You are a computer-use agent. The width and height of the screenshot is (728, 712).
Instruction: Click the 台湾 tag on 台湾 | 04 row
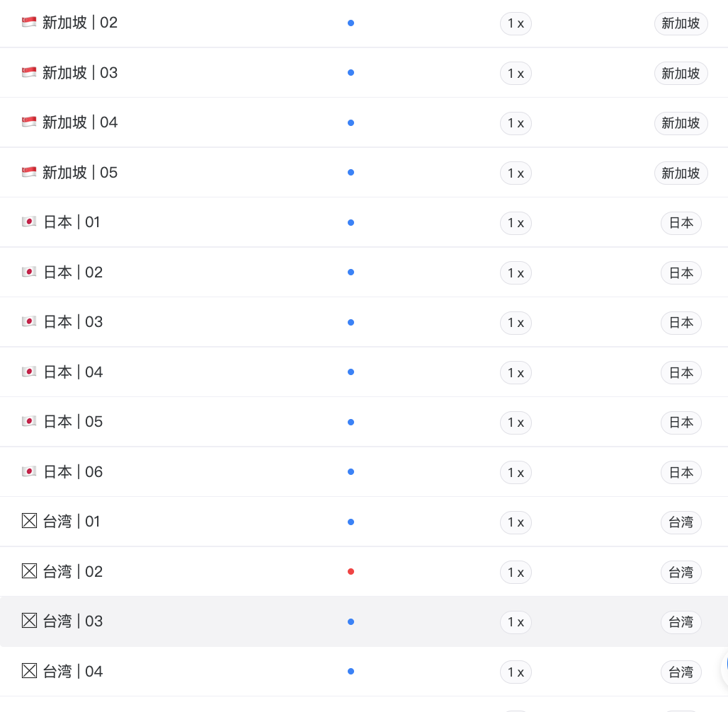click(x=681, y=672)
